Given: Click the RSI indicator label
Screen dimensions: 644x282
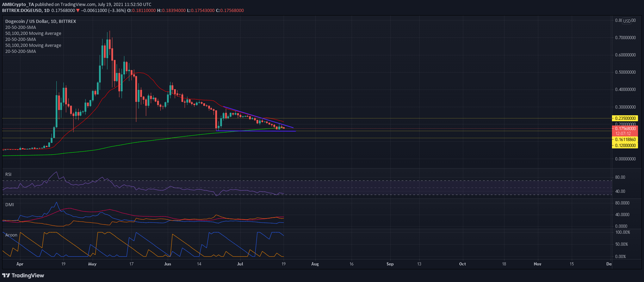Looking at the screenshot, I should tap(8, 174).
